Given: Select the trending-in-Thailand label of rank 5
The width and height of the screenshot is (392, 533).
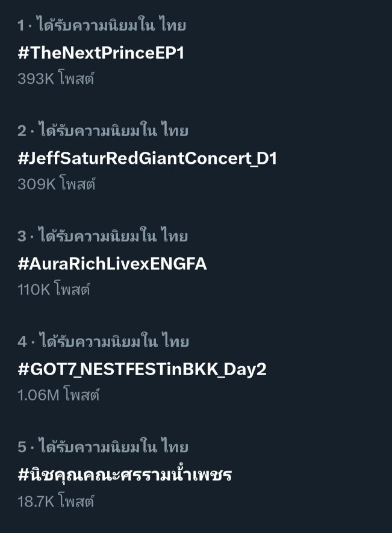Looking at the screenshot, I should [x=114, y=447].
